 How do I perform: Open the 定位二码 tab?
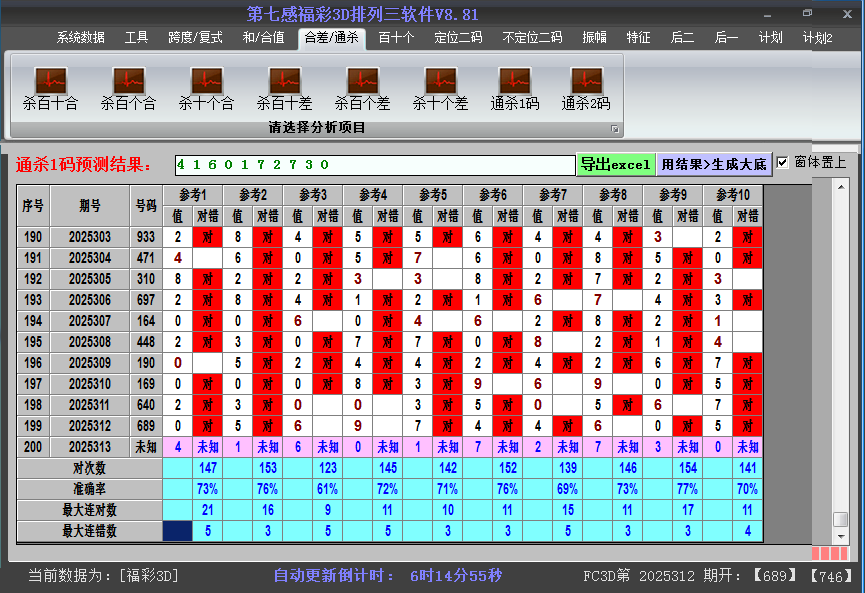point(458,38)
